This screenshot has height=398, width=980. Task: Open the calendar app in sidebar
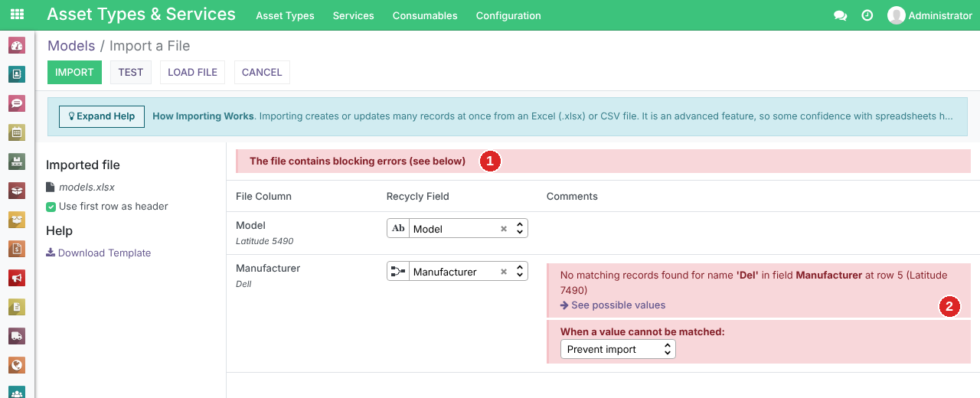coord(17,132)
